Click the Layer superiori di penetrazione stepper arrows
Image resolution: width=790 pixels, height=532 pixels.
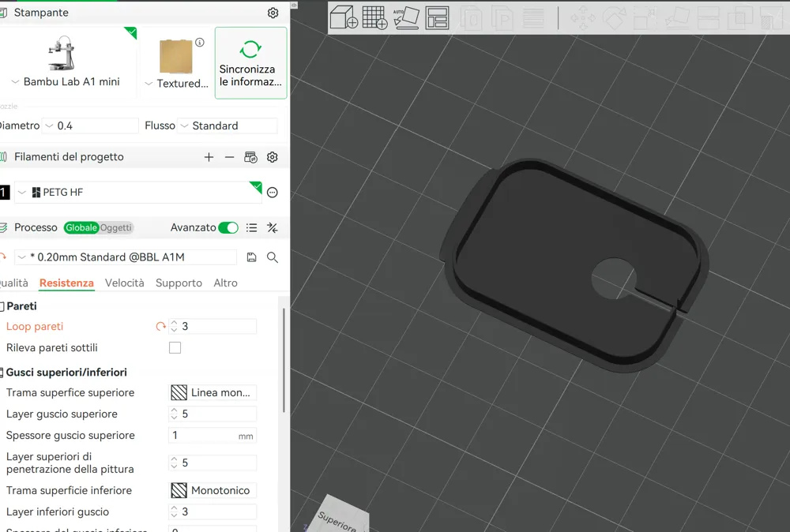(174, 463)
